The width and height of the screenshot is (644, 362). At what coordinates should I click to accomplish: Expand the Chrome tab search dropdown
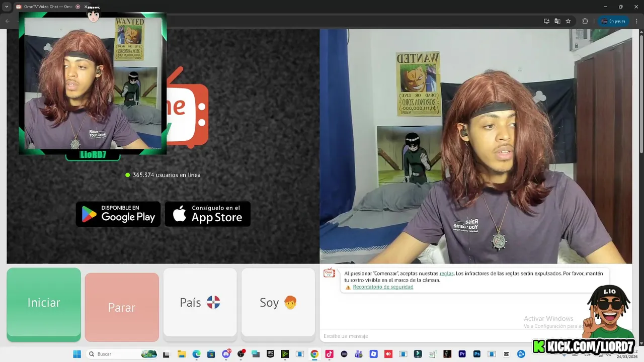click(x=7, y=7)
